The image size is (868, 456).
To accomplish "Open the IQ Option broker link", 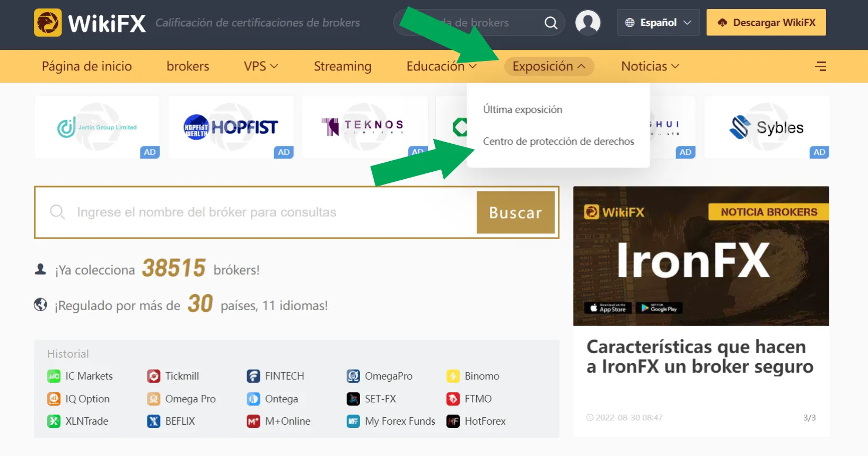I will [x=87, y=399].
